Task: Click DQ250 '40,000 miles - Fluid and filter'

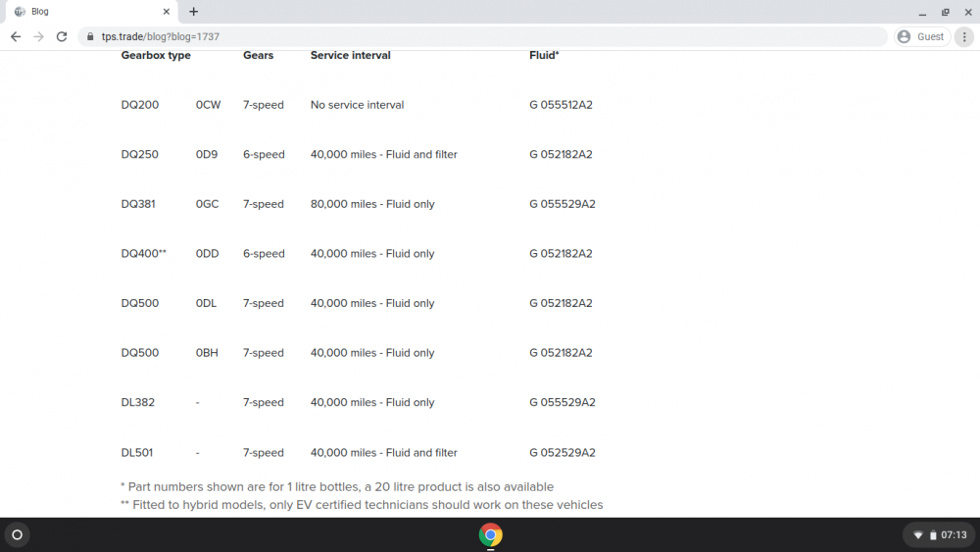Action: (384, 154)
